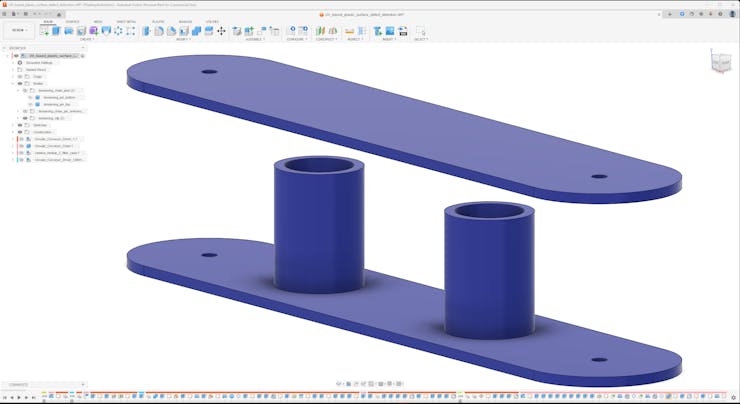
Task: Select the Create Sketch tool
Action: (x=44, y=31)
